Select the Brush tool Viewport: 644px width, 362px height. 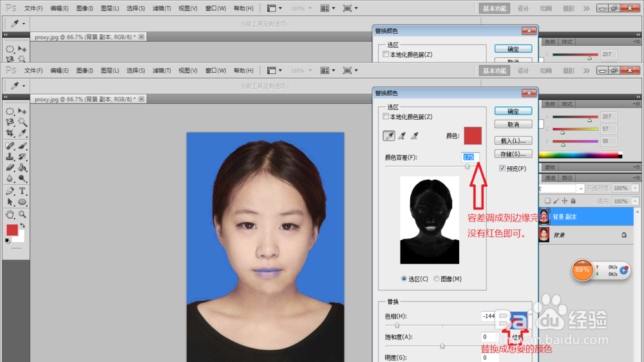[x=22, y=146]
